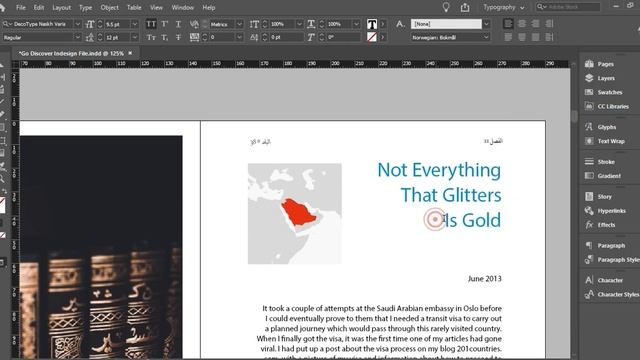The height and width of the screenshot is (360, 640).
Task: Open the File menu
Action: (20, 7)
